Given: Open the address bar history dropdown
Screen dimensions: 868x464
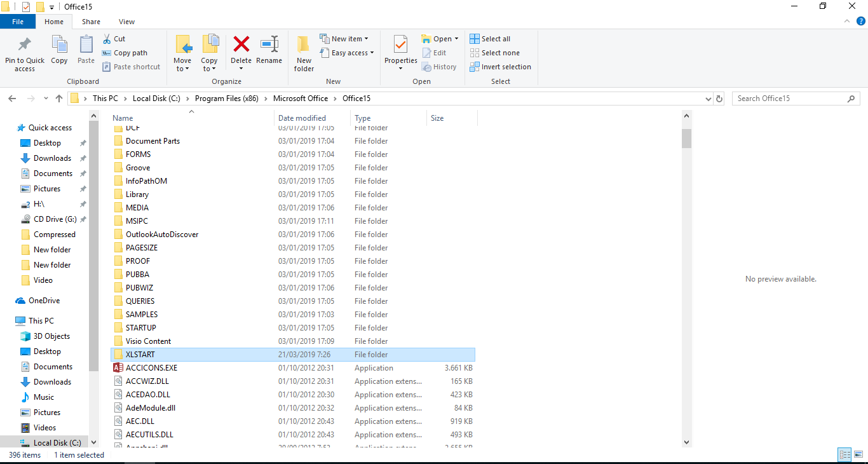Looking at the screenshot, I should [707, 99].
